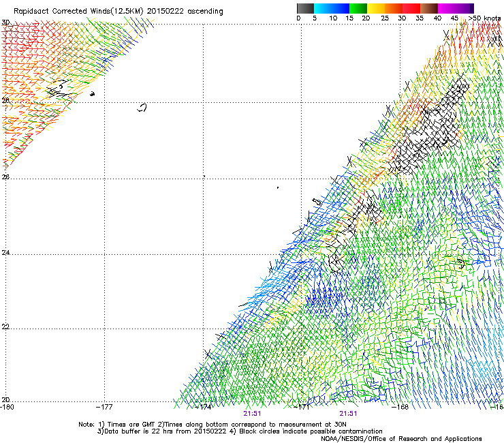
Task: Click the yellow 20-25 knots legend segment
Action: [x=376, y=8]
